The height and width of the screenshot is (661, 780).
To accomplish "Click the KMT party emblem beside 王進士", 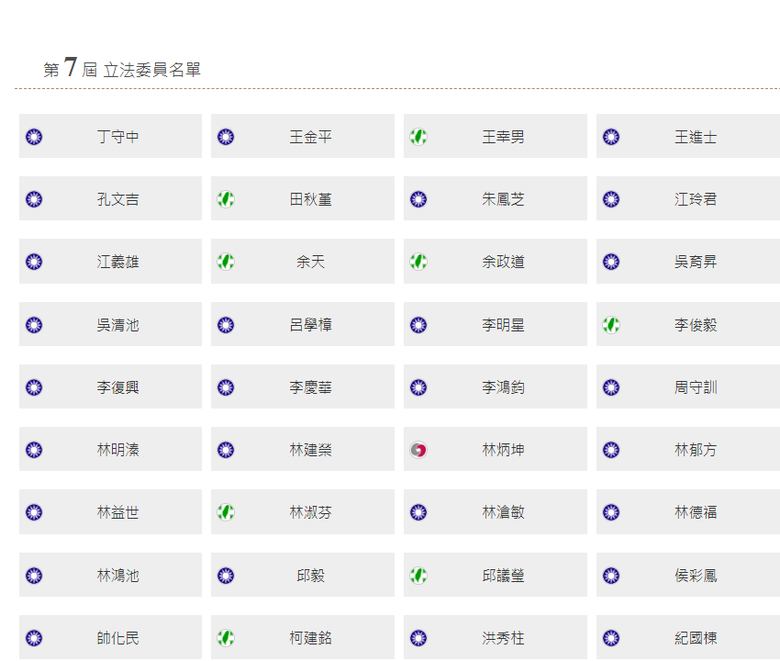I will [x=611, y=137].
